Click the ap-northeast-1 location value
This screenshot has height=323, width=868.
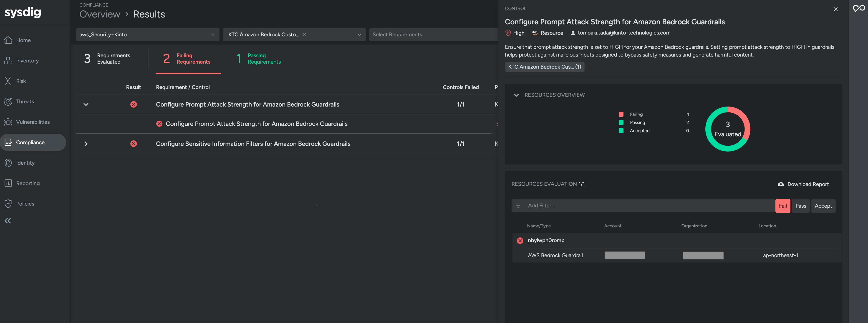pyautogui.click(x=780, y=255)
